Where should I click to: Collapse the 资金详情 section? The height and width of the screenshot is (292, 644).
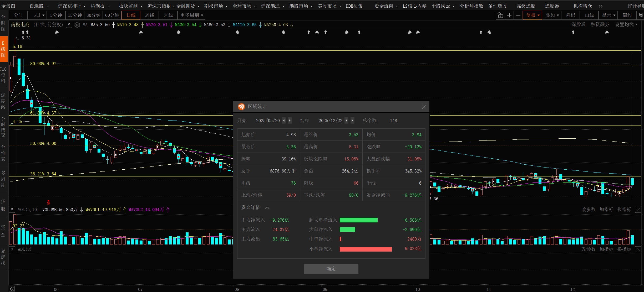click(x=267, y=207)
